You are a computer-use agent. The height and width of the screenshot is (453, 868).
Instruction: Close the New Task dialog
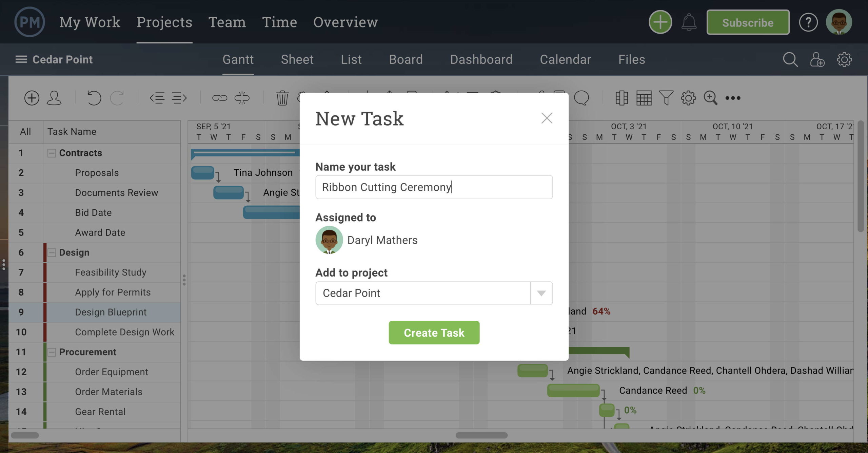547,118
